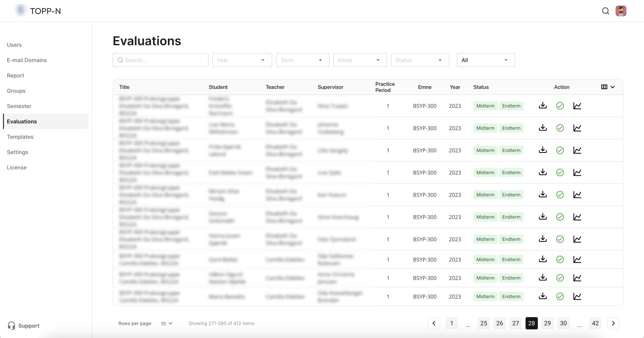Click the first row's Midterm badge

pos(485,106)
